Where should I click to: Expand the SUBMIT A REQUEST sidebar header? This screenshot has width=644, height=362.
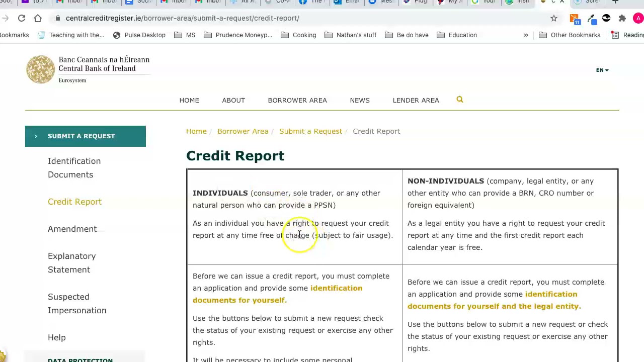pyautogui.click(x=86, y=136)
